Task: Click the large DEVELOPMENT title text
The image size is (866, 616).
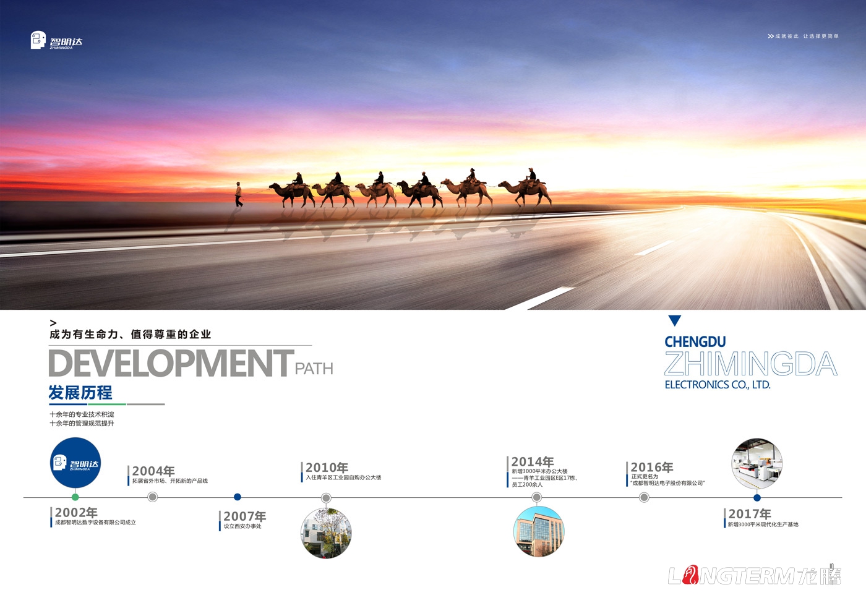Action: [171, 364]
